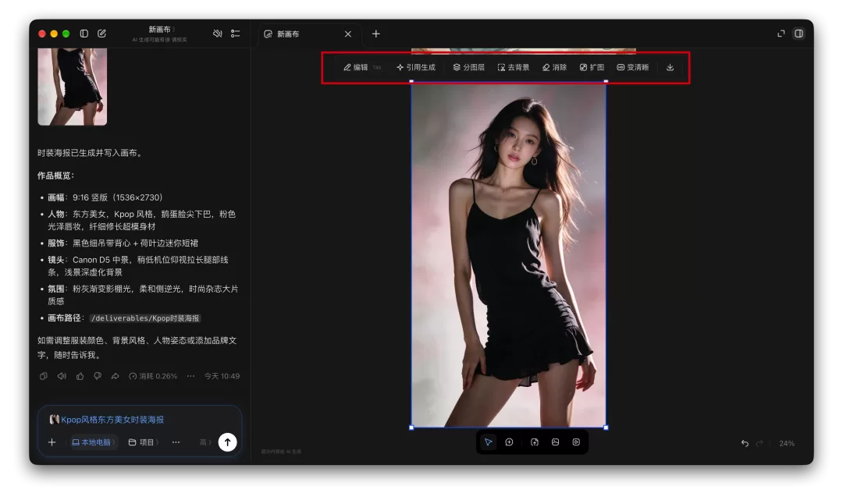This screenshot has width=843, height=504.
Task: Click 引用生成 reference generate option
Action: pyautogui.click(x=416, y=67)
